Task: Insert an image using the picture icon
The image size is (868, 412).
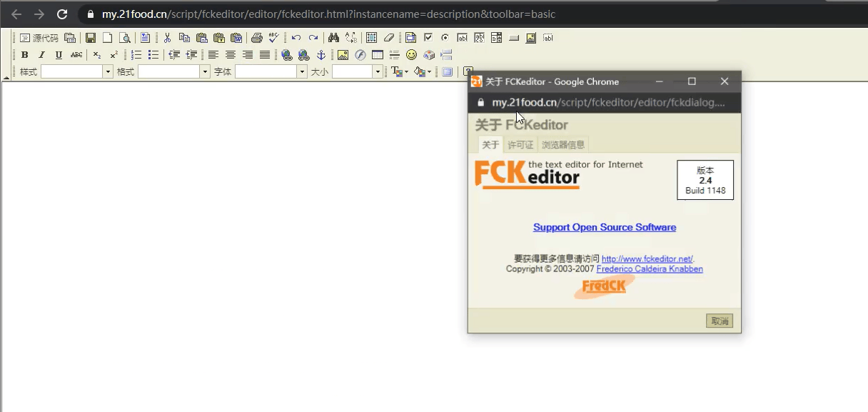Action: click(343, 55)
